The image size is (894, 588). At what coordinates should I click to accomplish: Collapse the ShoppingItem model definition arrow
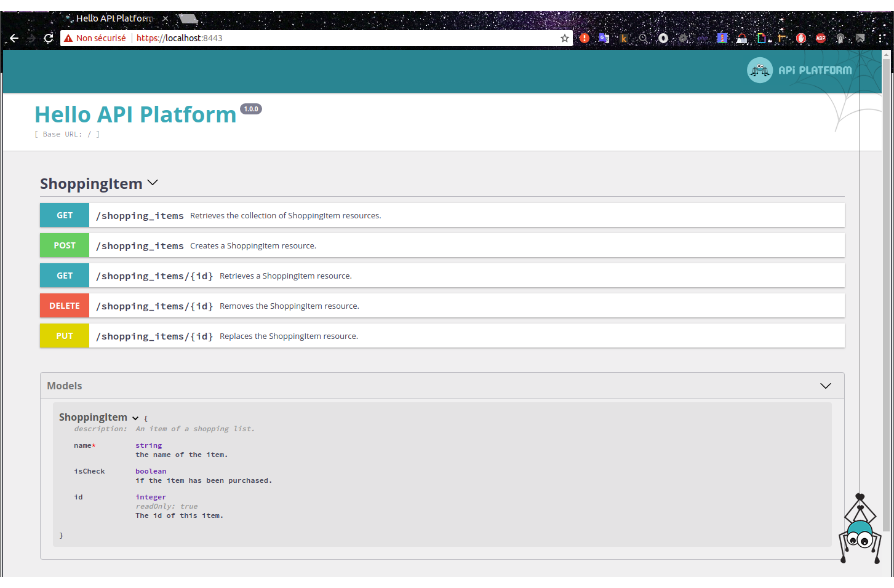pyautogui.click(x=135, y=418)
